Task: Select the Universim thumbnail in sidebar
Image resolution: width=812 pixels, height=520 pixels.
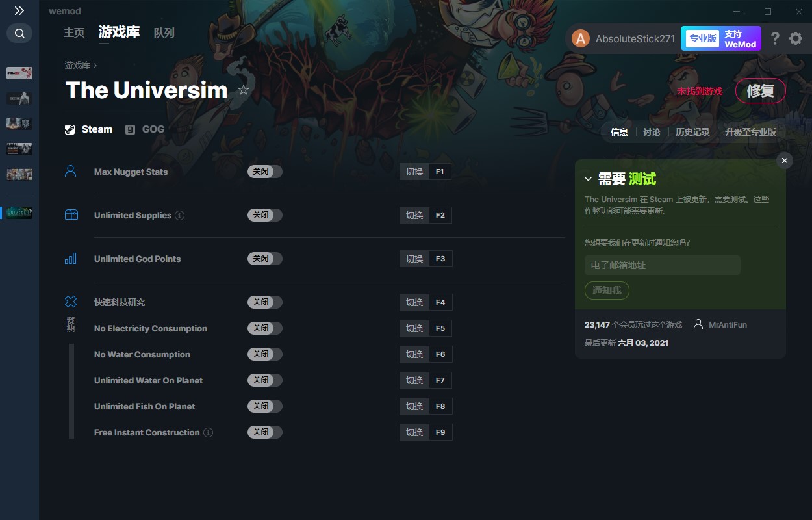Action: coord(19,213)
